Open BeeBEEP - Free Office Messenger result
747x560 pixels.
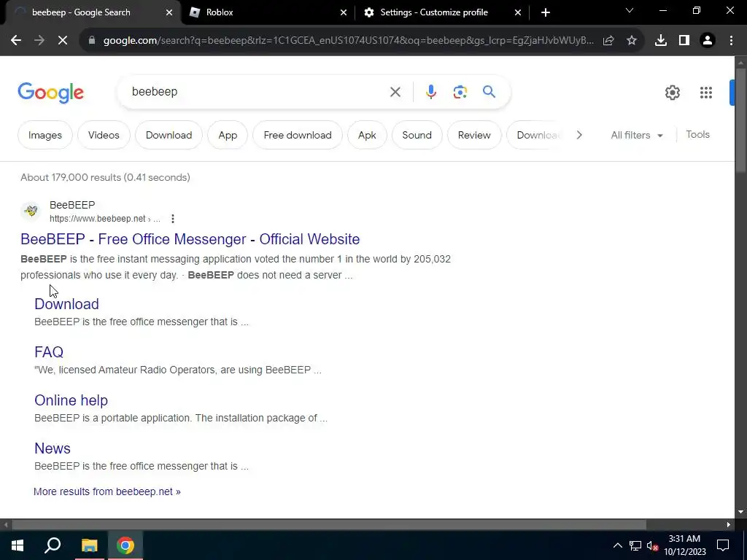190,239
